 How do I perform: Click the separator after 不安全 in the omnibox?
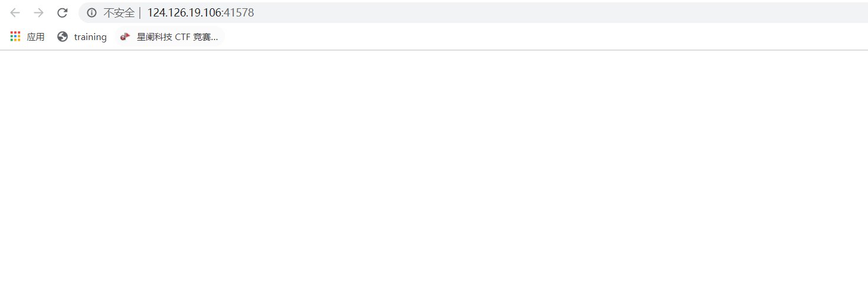[x=140, y=12]
